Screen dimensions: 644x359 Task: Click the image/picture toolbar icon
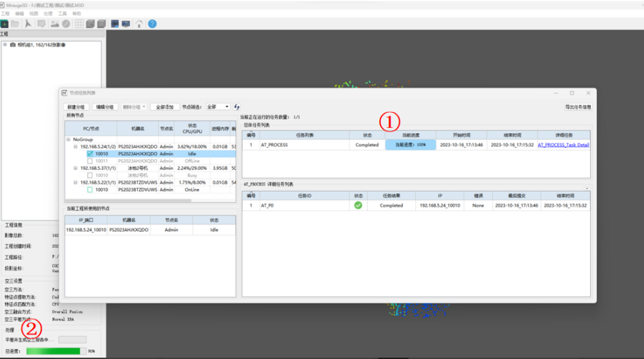pos(55,24)
